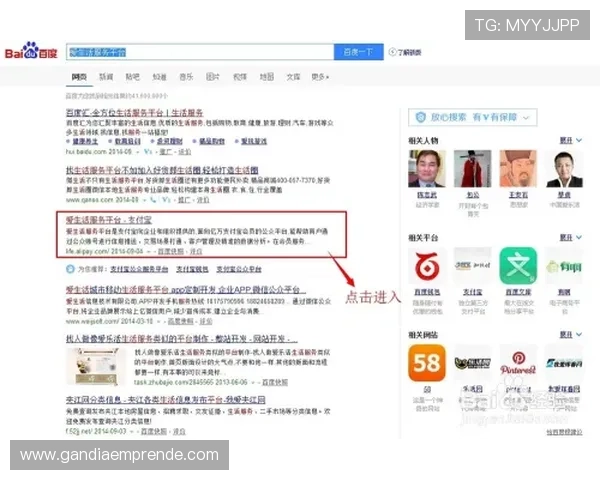The width and height of the screenshot is (600, 480).
Task: Open suggested search 支付宝公众服务平台
Action: click(139, 269)
